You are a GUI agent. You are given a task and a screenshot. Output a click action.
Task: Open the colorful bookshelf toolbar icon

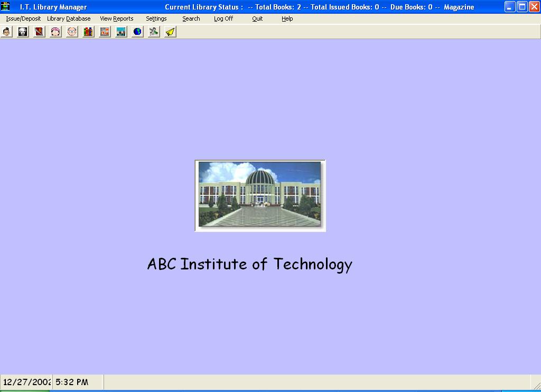tap(88, 32)
